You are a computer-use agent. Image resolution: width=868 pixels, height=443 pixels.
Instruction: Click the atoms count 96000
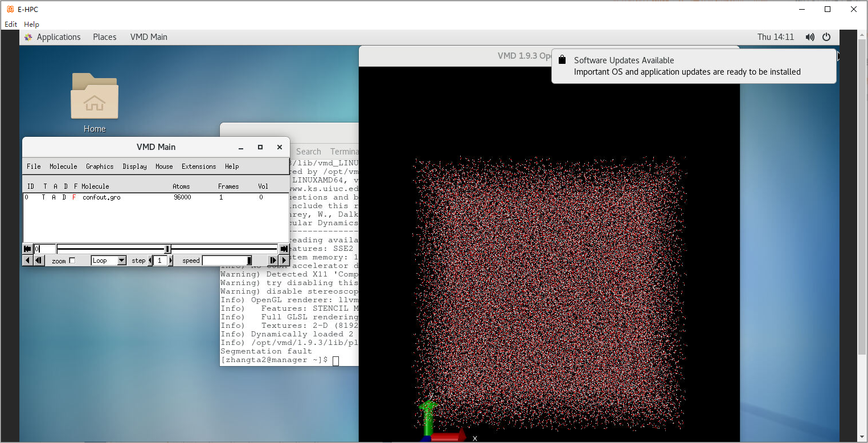[x=182, y=197]
